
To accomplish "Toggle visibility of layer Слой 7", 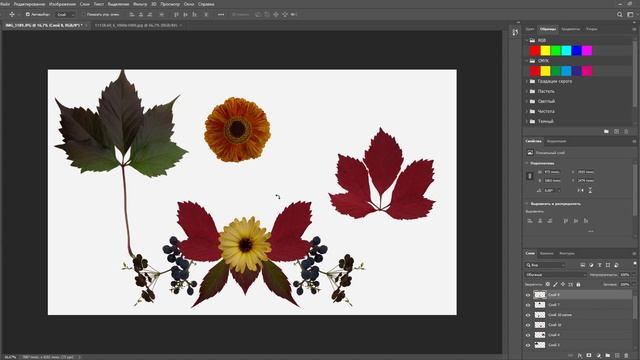I will tap(528, 305).
